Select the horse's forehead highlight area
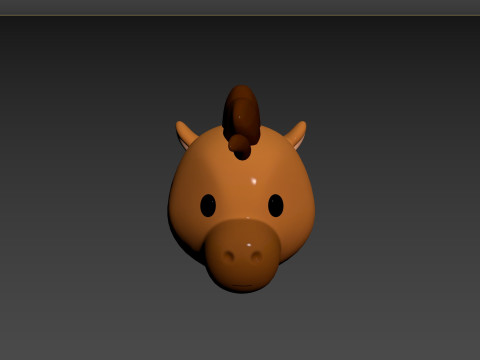 pos(253,181)
